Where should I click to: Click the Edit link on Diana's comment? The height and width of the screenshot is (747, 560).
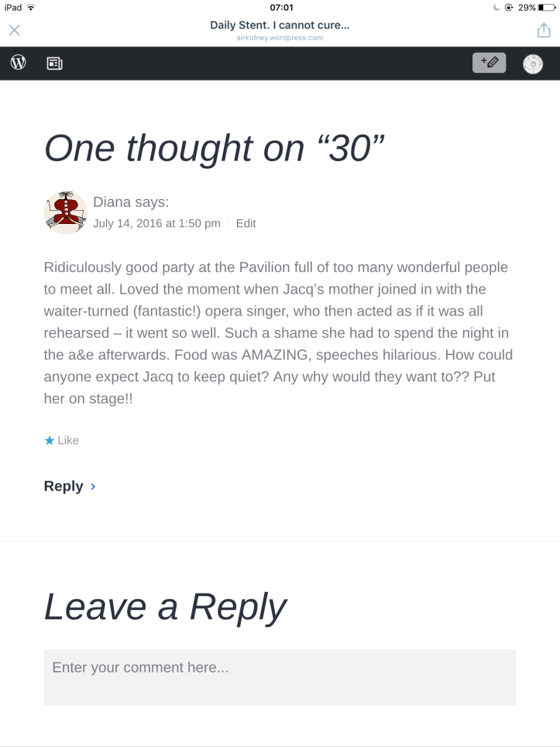coord(246,223)
